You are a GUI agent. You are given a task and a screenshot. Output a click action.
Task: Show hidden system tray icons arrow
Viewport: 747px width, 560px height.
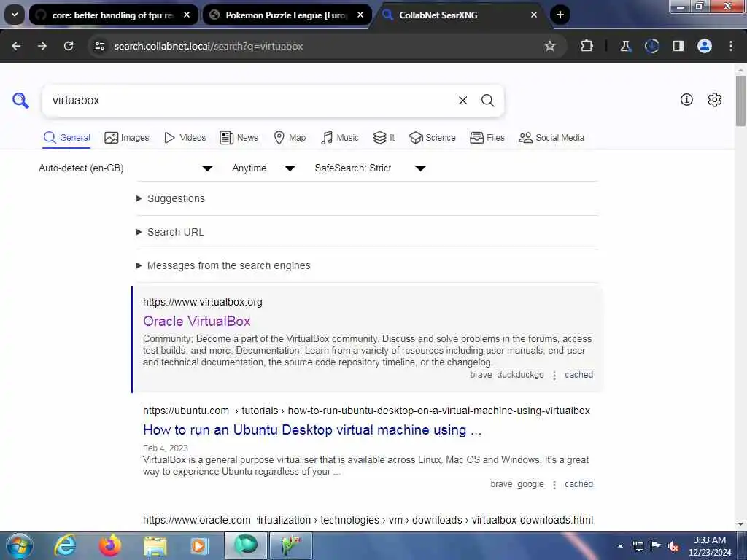(620, 546)
